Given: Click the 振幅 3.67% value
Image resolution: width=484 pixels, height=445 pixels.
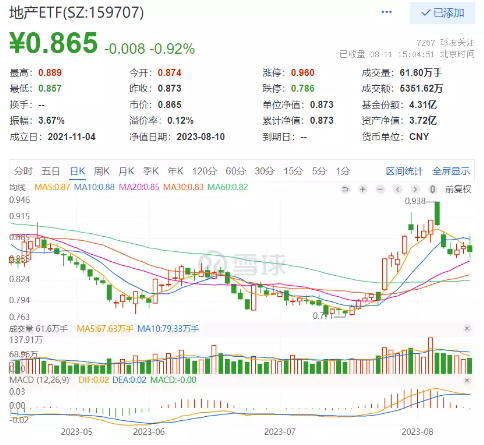Looking at the screenshot, I should click(x=51, y=121).
